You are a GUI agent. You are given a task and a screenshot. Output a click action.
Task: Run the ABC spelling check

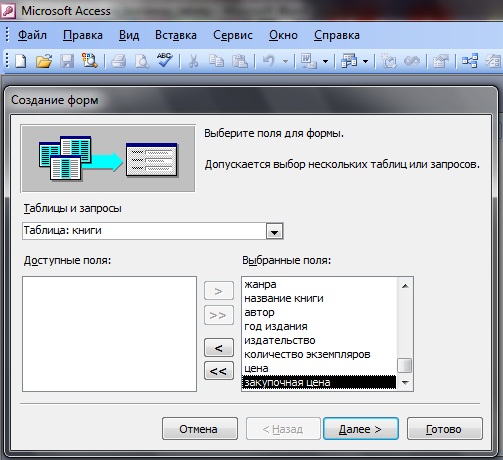coord(165,60)
